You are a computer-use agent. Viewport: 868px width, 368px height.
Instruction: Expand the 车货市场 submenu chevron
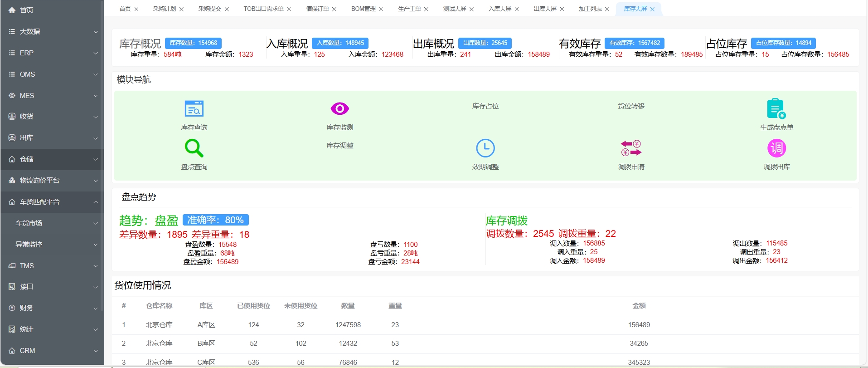pos(96,223)
